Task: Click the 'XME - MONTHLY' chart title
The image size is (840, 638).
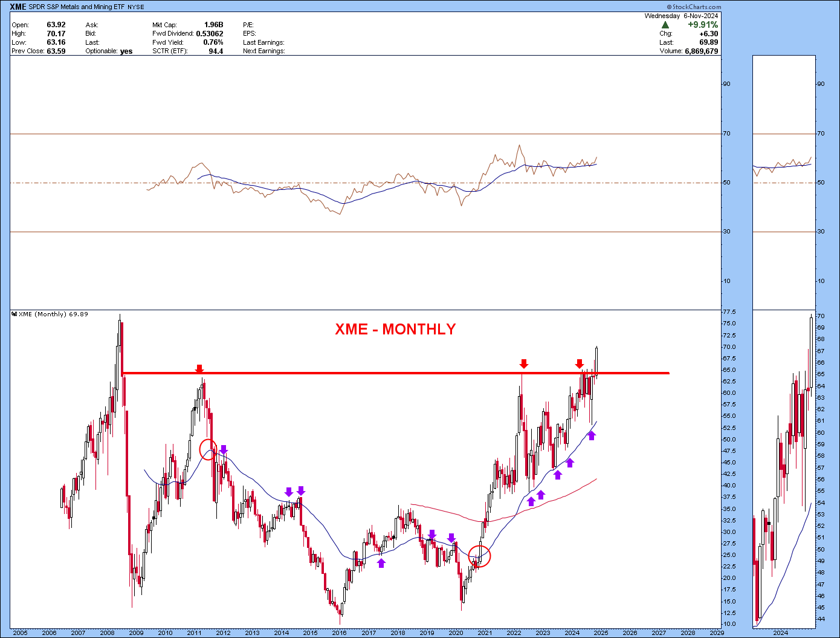Action: point(395,329)
